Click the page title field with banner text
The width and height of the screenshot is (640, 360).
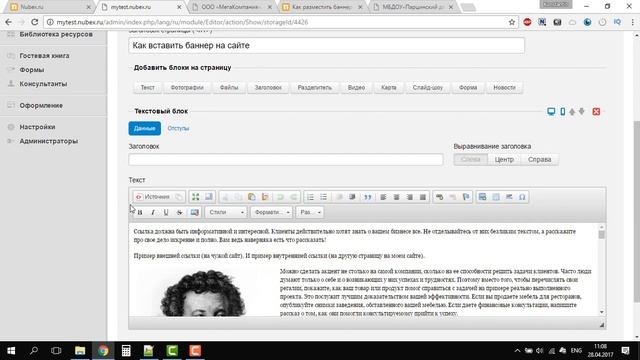327,45
